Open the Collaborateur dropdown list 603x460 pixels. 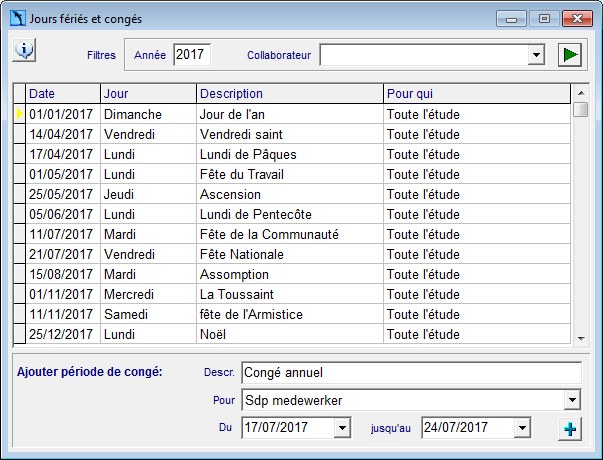[536, 55]
